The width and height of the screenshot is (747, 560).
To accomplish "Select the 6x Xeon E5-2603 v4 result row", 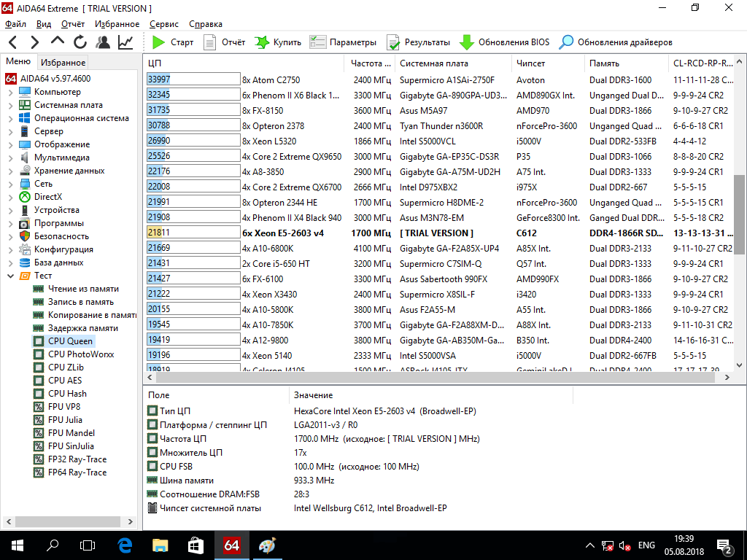I will 440,233.
